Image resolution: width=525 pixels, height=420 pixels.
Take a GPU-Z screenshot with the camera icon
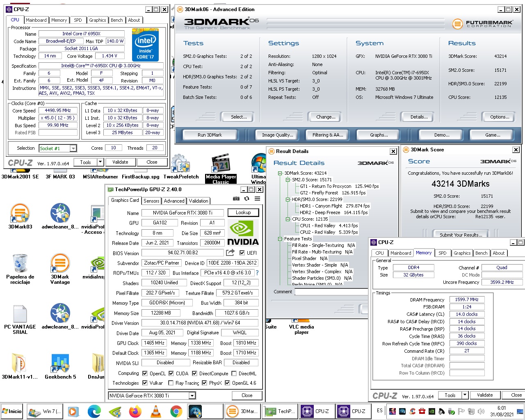(x=236, y=199)
